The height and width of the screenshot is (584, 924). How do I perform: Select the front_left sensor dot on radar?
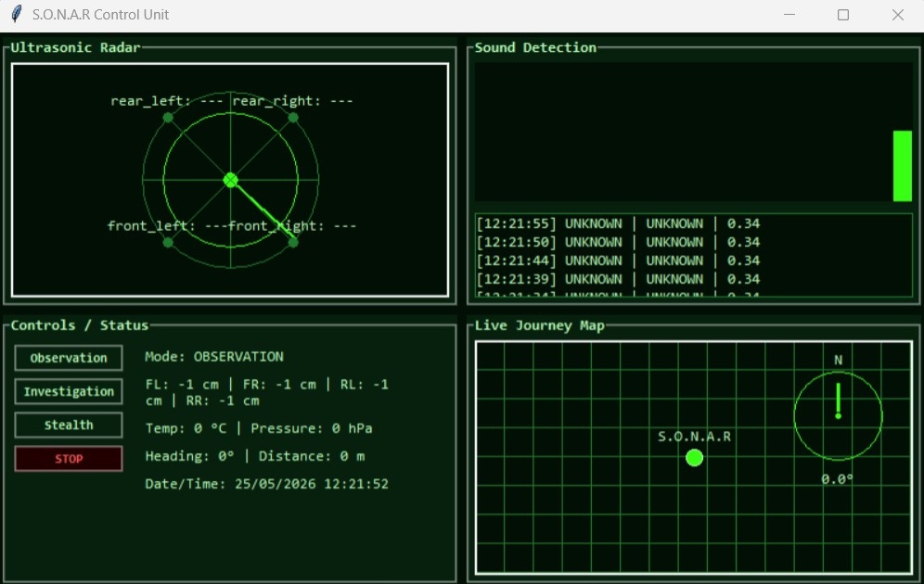coord(168,242)
